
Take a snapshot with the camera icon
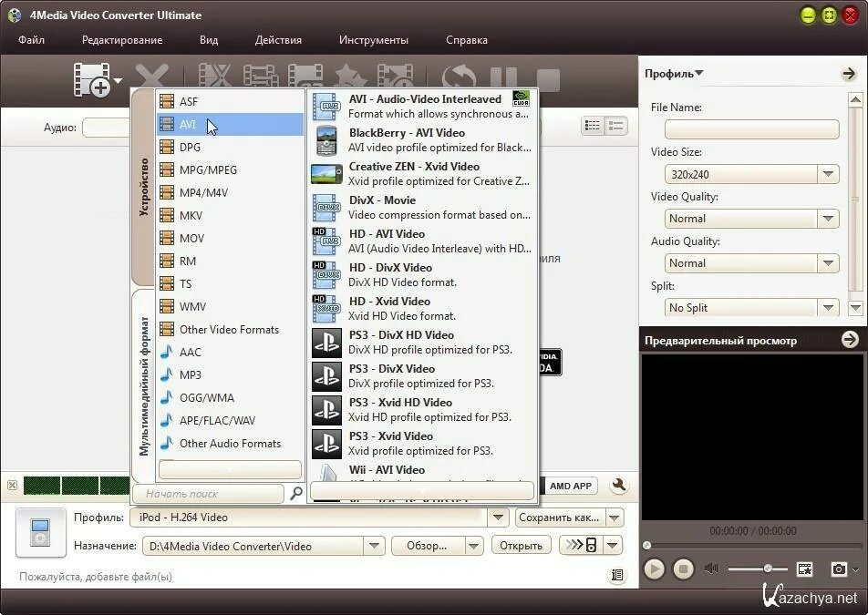tap(839, 569)
